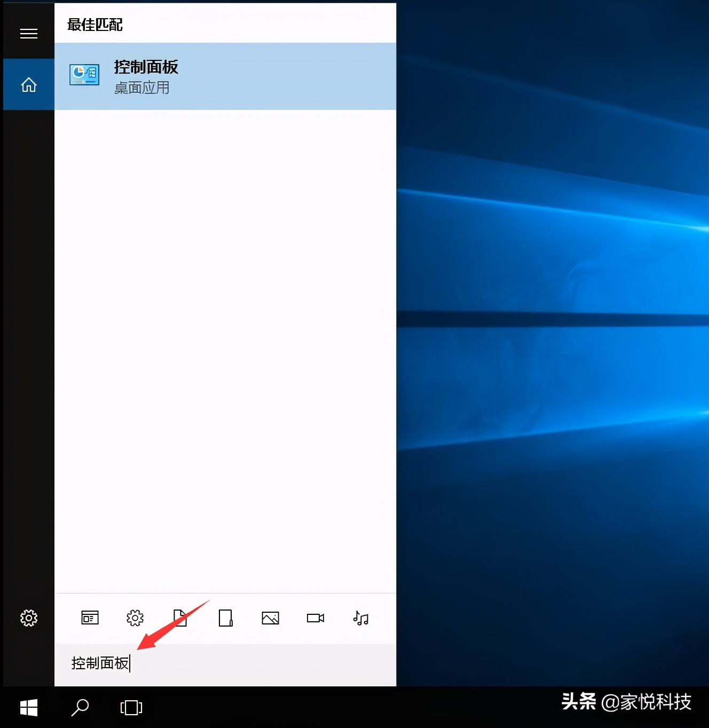The image size is (709, 728).
Task: Toggle the apps search filter
Action: pos(90,618)
